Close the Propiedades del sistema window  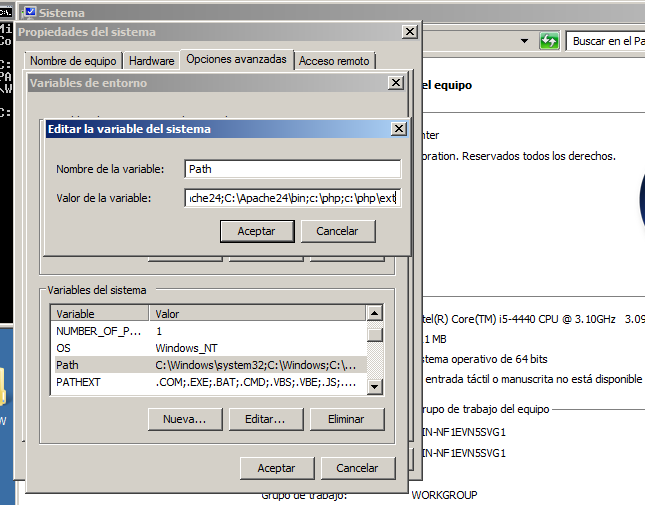[x=410, y=32]
